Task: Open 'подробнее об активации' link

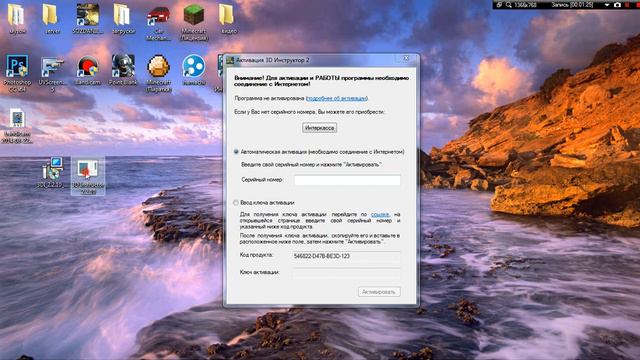Action: point(337,98)
